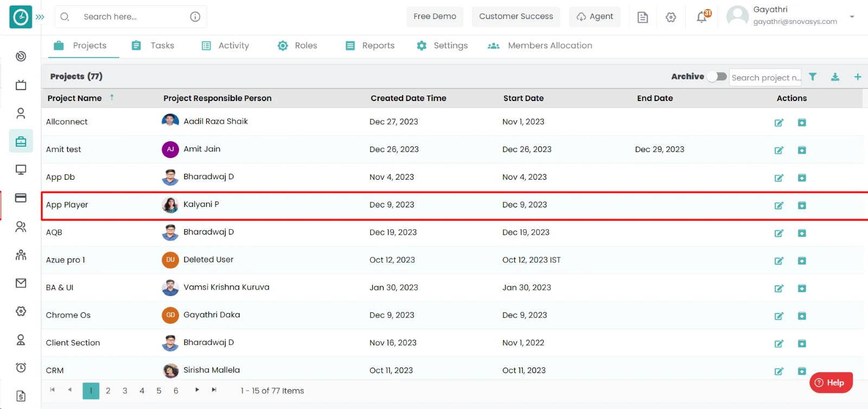The image size is (868, 409).
Task: Click the Agent download button
Action: pyautogui.click(x=595, y=16)
